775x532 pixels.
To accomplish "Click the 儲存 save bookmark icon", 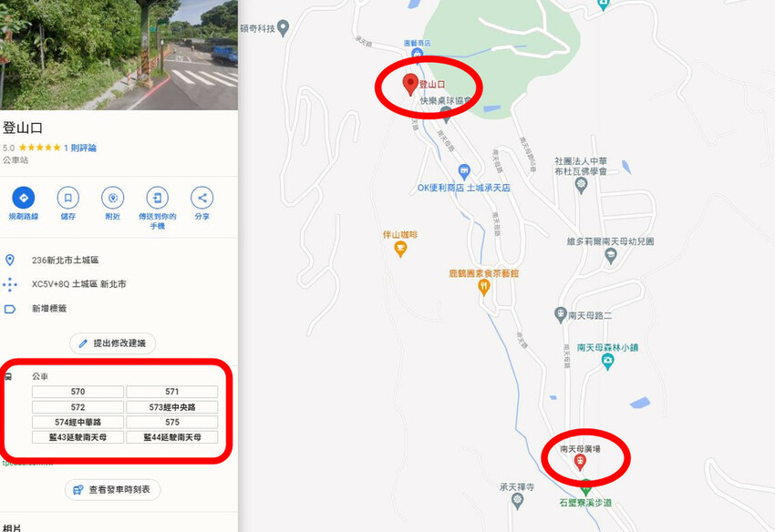I will [x=68, y=198].
